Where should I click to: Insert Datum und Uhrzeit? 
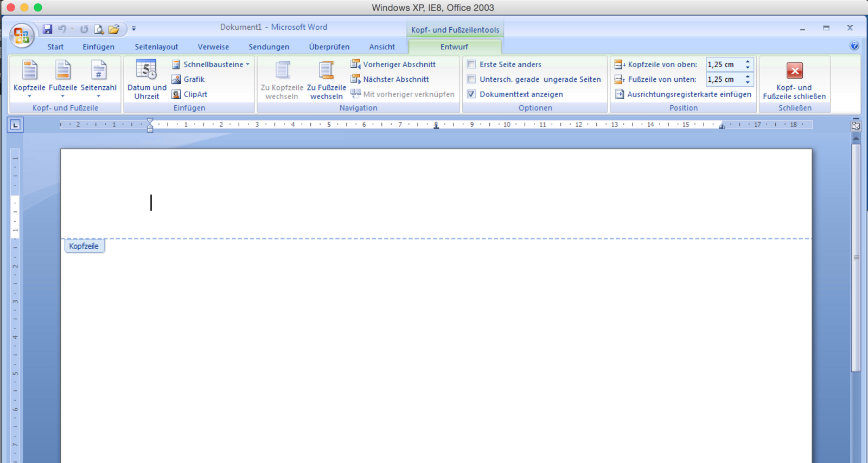point(146,80)
